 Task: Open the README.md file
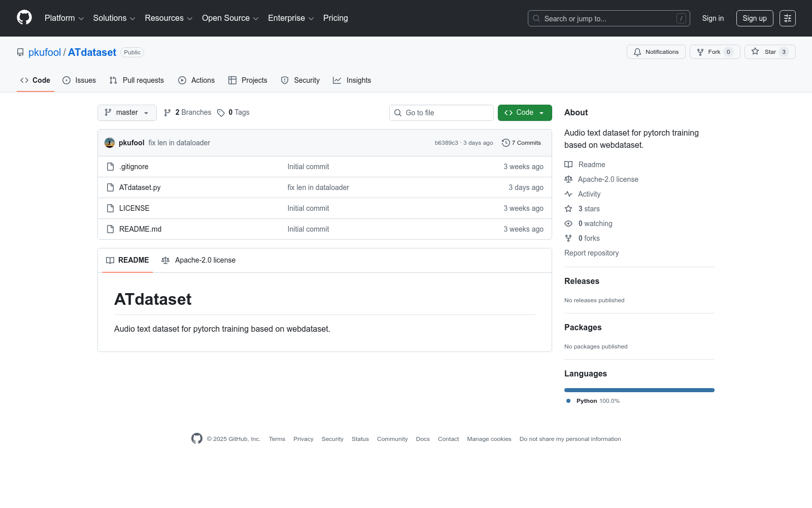click(141, 229)
